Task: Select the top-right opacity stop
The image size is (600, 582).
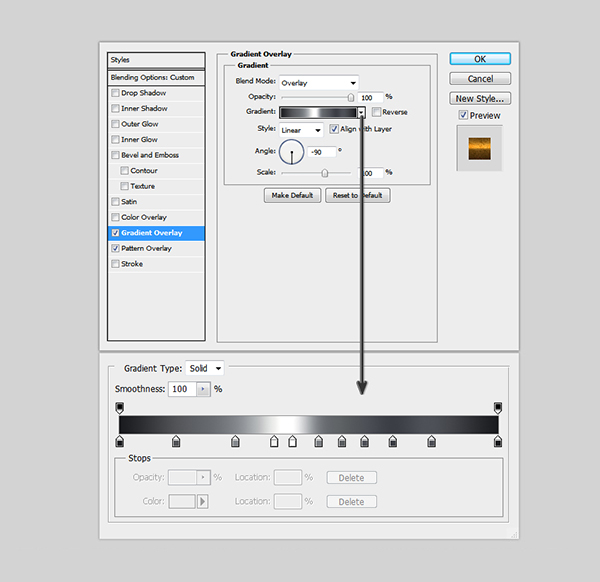Action: point(498,407)
